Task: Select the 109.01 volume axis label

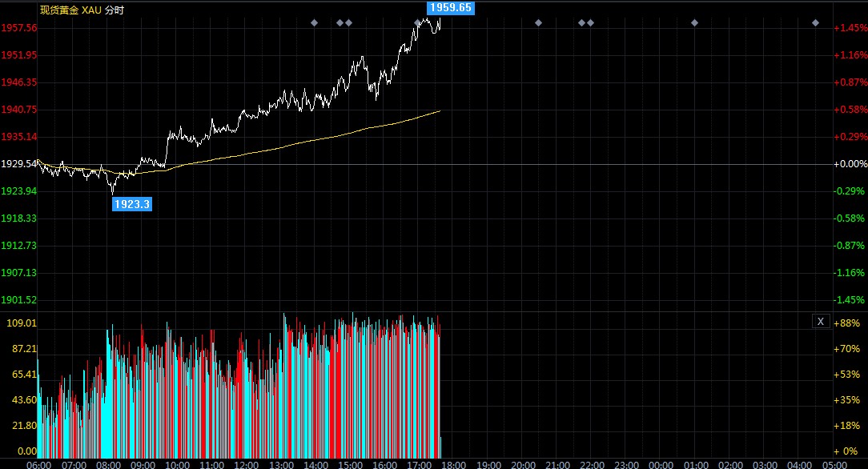Action: point(22,323)
